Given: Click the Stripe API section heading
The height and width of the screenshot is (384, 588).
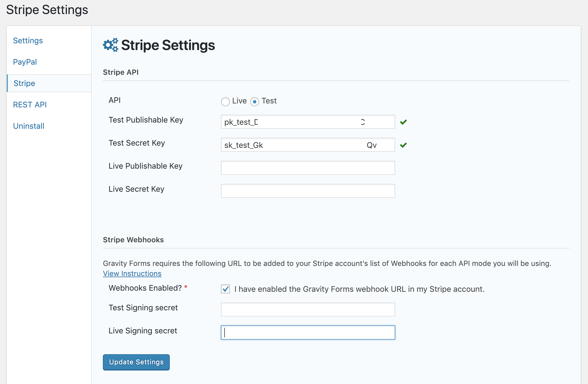Looking at the screenshot, I should tap(121, 72).
